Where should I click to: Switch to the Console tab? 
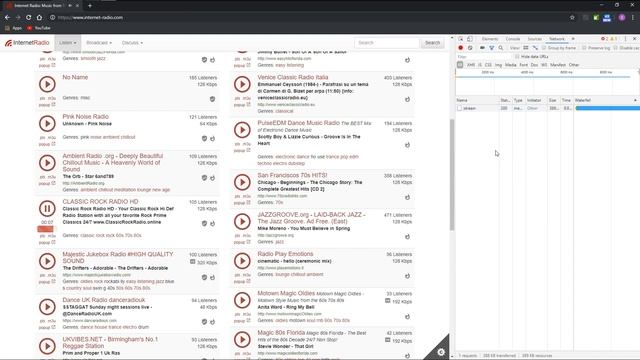pos(513,39)
